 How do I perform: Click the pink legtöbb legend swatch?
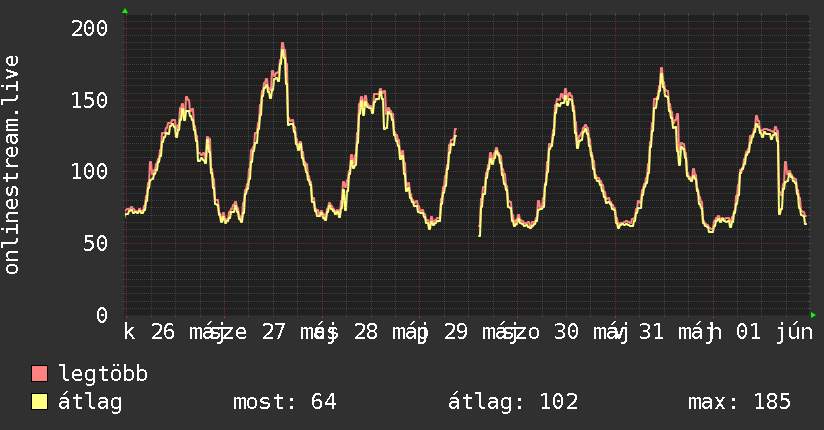39,374
